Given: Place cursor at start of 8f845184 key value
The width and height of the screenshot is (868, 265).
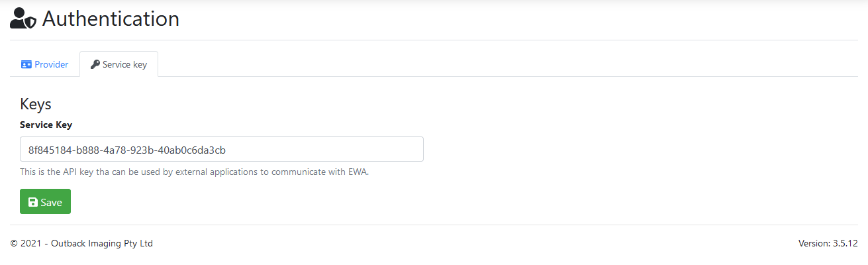Looking at the screenshot, I should pyautogui.click(x=28, y=149).
